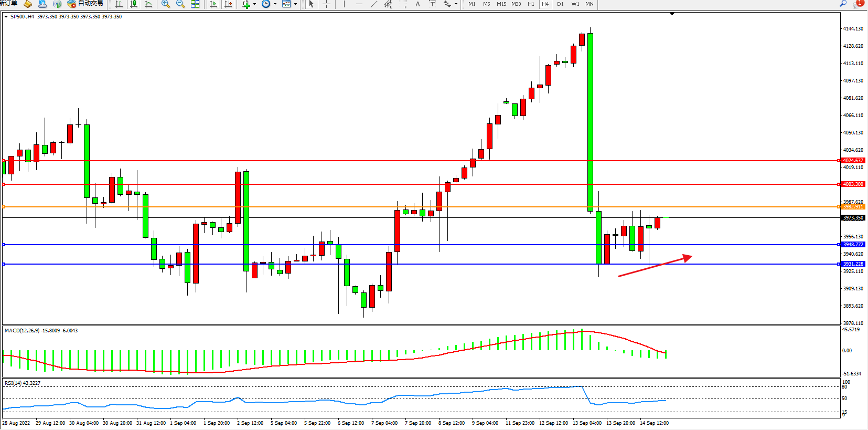Viewport: 868px width, 430px height.
Task: Select the trendline drawing tool
Action: 373,4
